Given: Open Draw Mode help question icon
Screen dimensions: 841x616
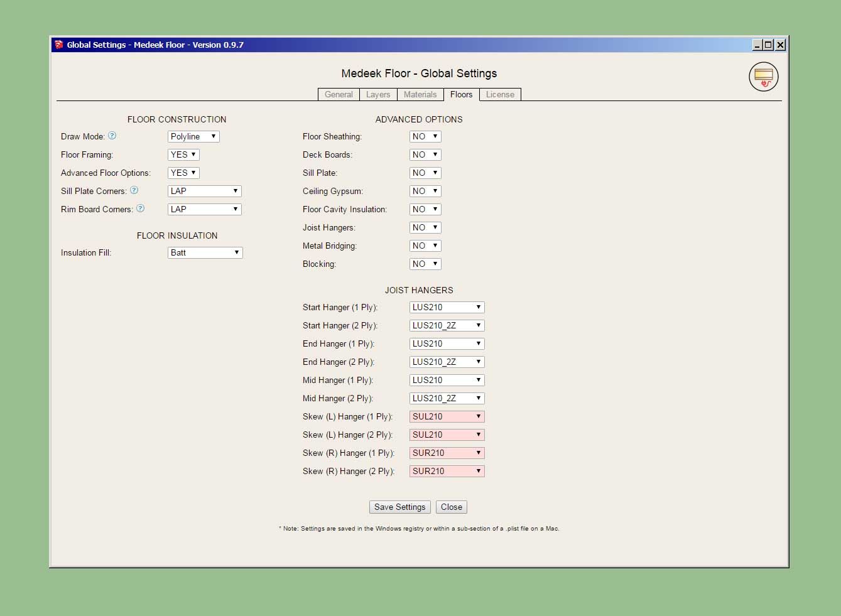Looking at the screenshot, I should pyautogui.click(x=112, y=136).
